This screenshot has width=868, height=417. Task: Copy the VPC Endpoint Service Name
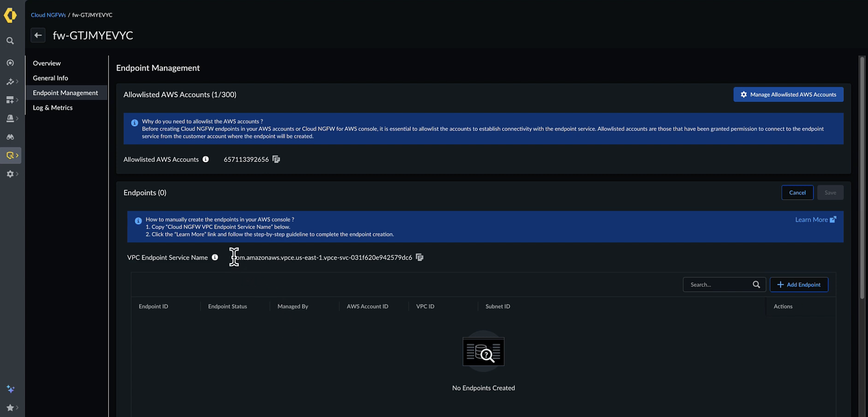[x=420, y=257]
